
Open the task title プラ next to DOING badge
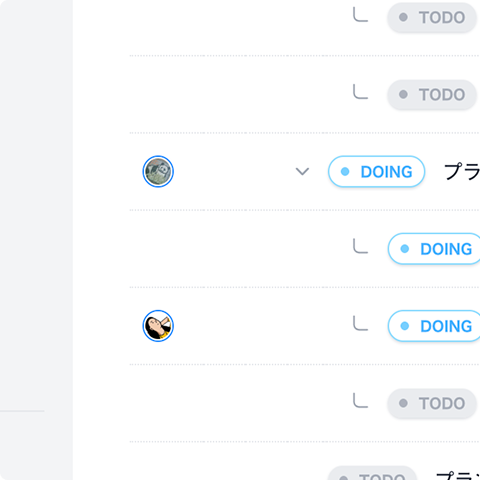coord(462,171)
